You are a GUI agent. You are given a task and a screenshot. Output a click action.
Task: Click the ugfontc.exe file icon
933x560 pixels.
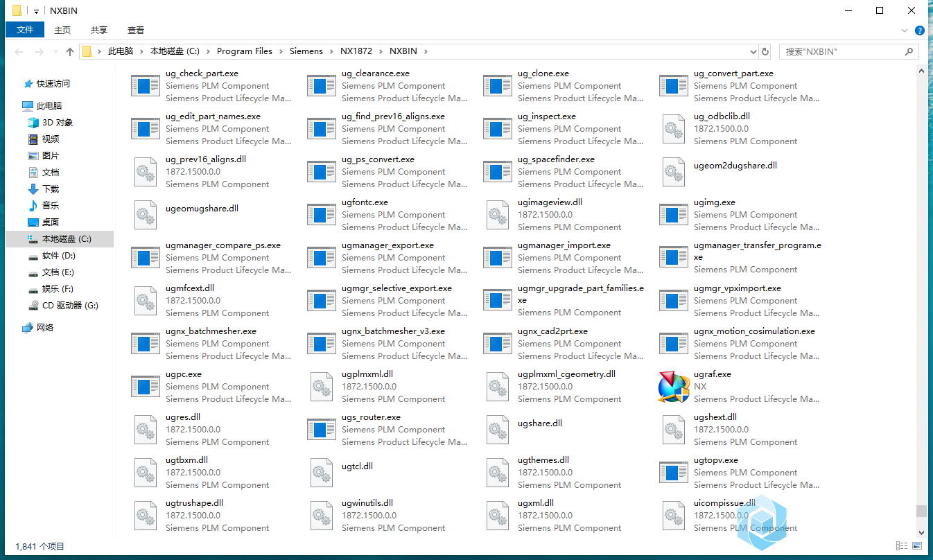tap(322, 215)
